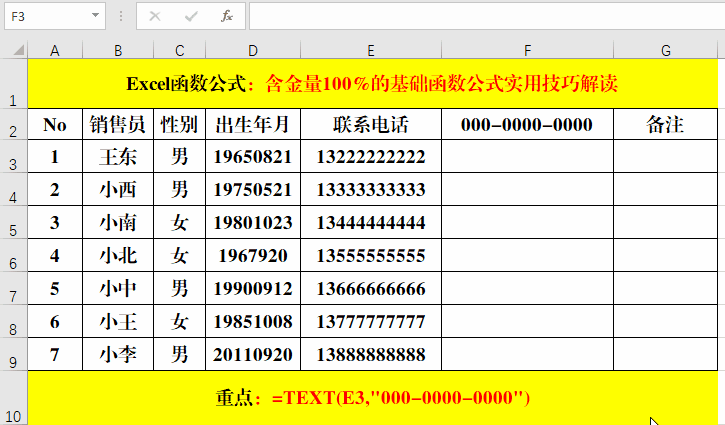Screen dimensions: 725x425
Task: Select empty cell F3 beside 13222222222
Action: (x=528, y=156)
